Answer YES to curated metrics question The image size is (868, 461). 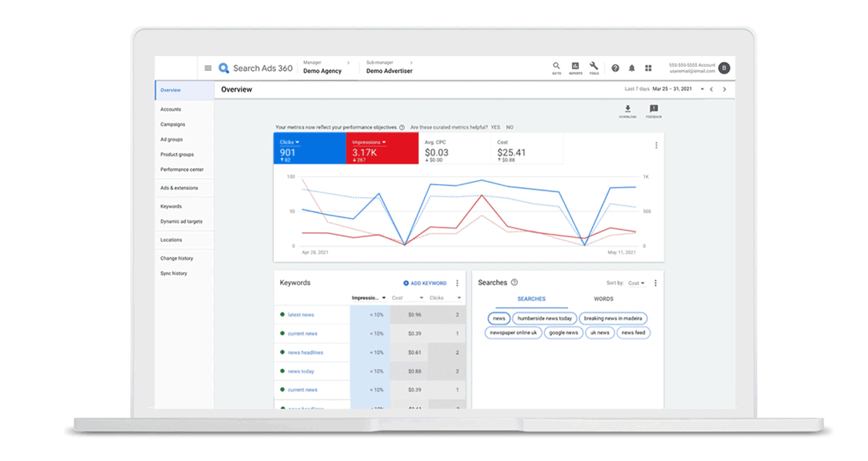point(495,127)
